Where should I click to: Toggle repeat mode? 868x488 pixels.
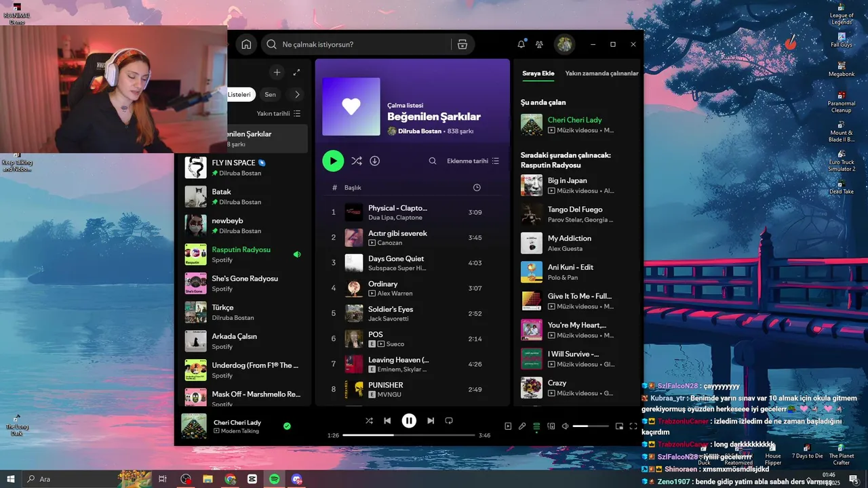click(x=449, y=421)
